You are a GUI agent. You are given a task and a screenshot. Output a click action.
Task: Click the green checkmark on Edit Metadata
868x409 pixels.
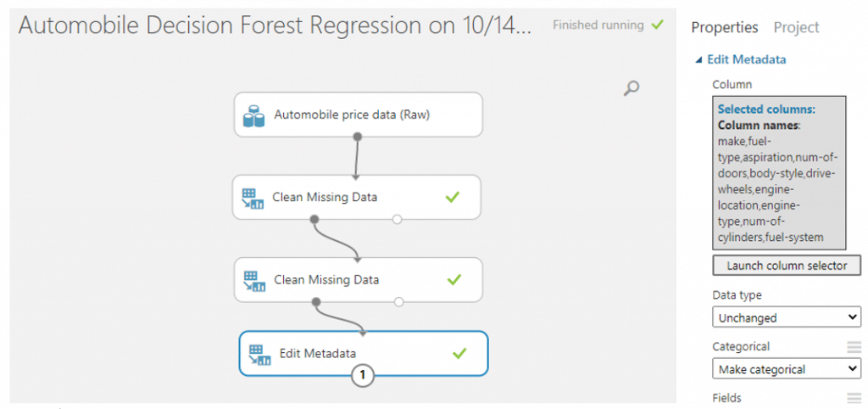click(x=459, y=353)
